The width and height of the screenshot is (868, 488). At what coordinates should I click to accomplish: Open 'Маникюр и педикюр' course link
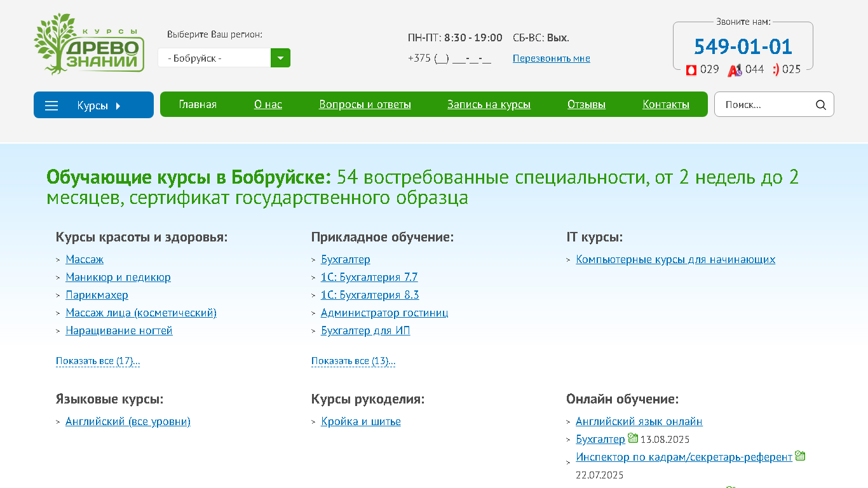click(x=118, y=277)
